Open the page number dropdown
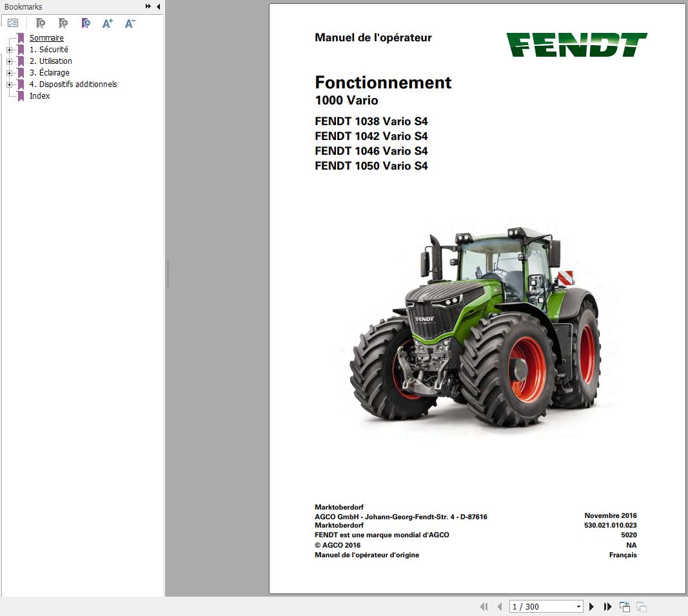This screenshot has height=616, width=688. click(579, 607)
